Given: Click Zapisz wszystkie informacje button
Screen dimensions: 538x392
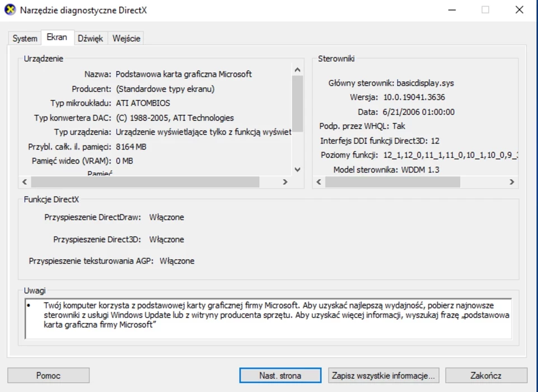Looking at the screenshot, I should (383, 375).
